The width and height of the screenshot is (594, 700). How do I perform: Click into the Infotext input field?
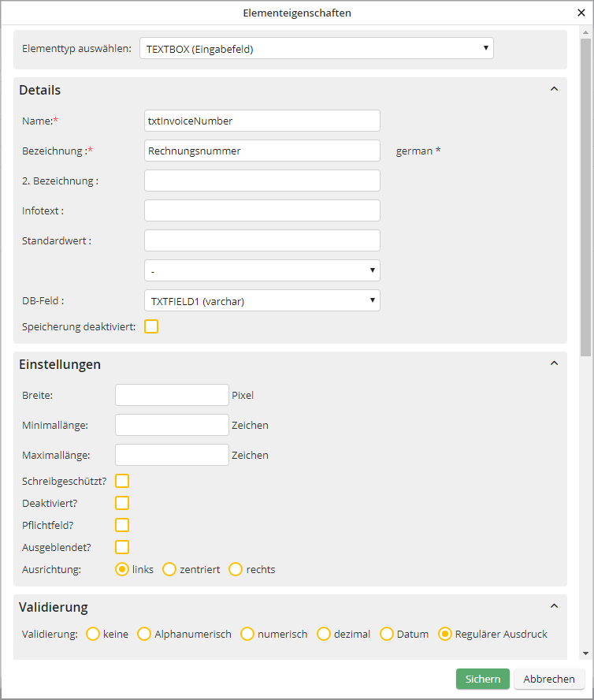pyautogui.click(x=262, y=210)
